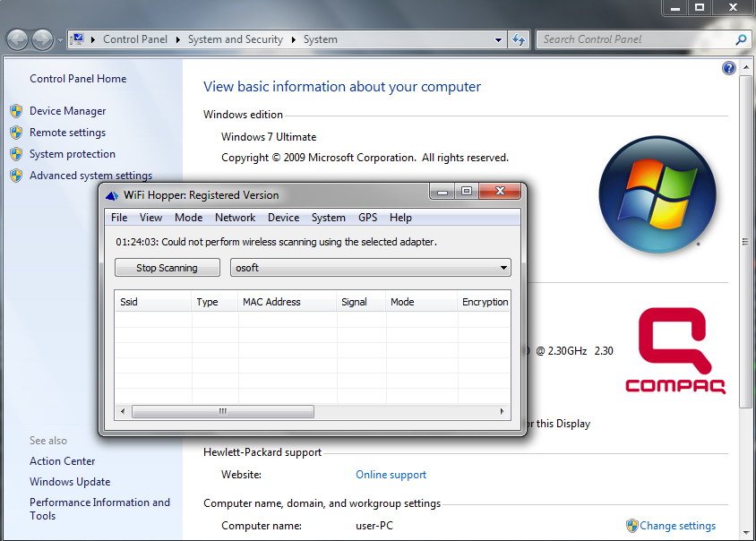Open System menu in WiFi Hopper
756x541 pixels.
click(329, 218)
